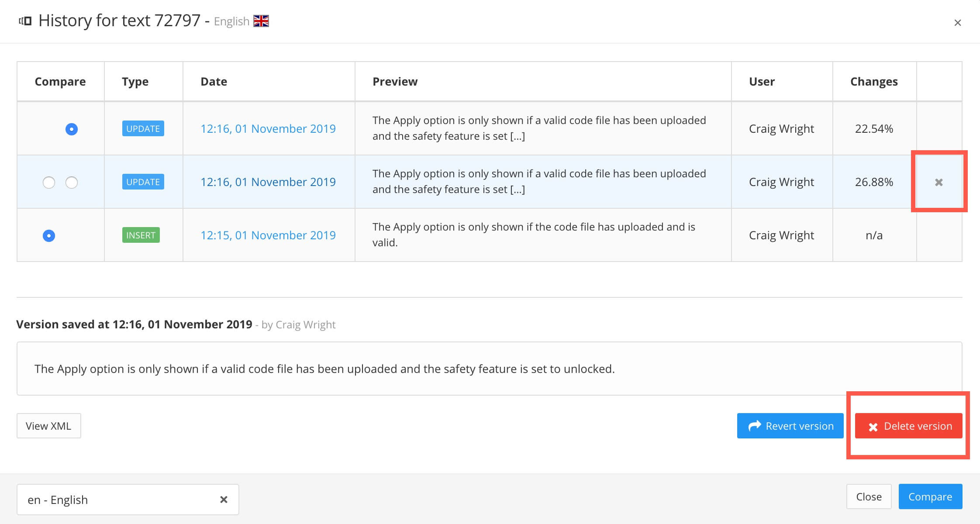Clear the en - English language selection

pyautogui.click(x=224, y=499)
